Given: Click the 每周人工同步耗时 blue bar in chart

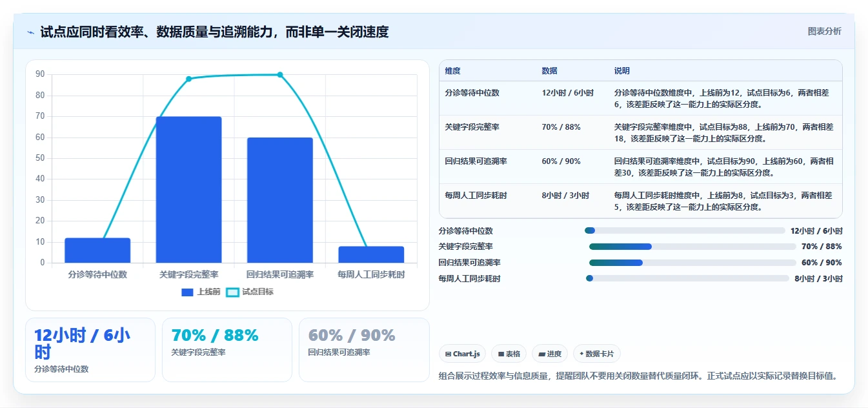Looking at the screenshot, I should click(x=371, y=254).
